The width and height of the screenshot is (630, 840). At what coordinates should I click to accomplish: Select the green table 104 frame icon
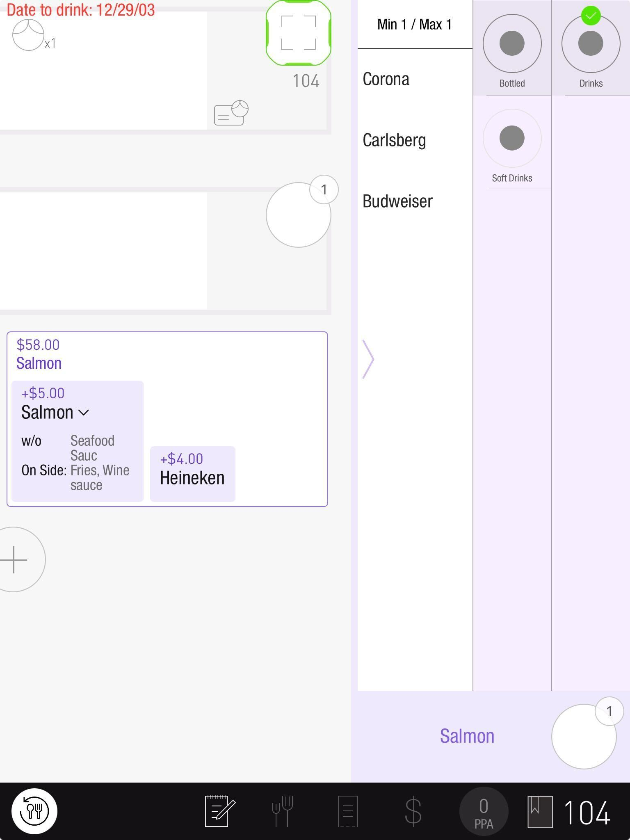[298, 33]
